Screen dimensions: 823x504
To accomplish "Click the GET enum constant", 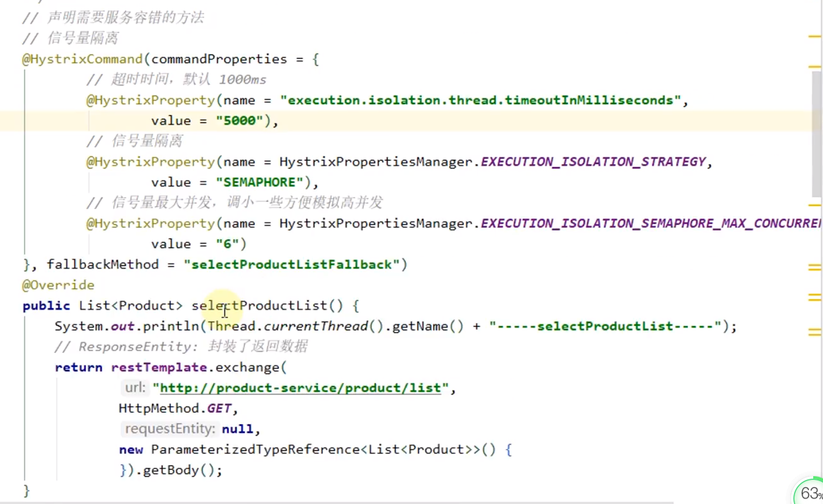I will click(219, 408).
